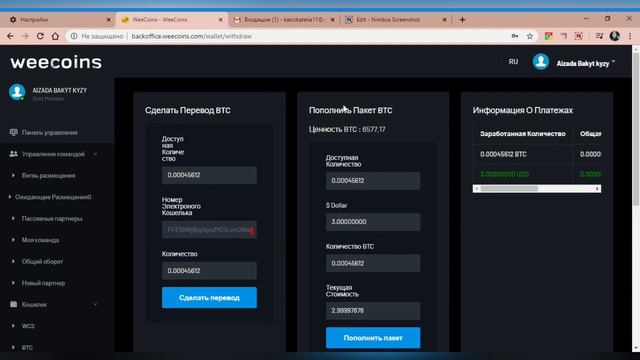Click the table scrollbar right arrow

[597, 189]
